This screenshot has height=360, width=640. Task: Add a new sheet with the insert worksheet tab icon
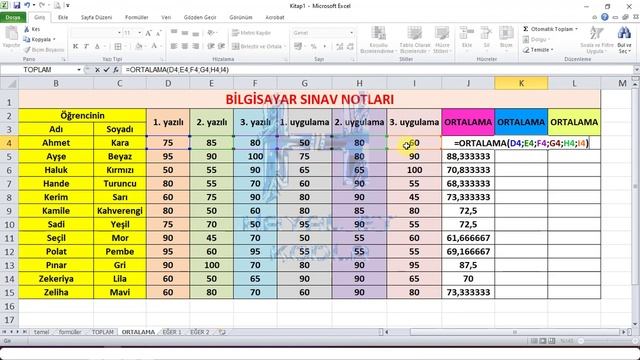click(222, 332)
